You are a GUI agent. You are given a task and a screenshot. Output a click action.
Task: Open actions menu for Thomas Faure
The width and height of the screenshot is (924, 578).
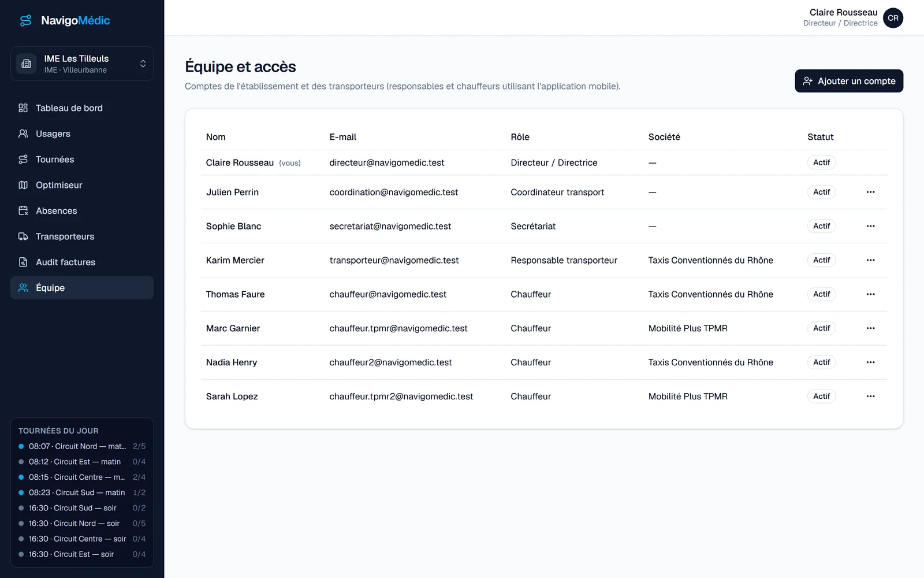coord(870,294)
